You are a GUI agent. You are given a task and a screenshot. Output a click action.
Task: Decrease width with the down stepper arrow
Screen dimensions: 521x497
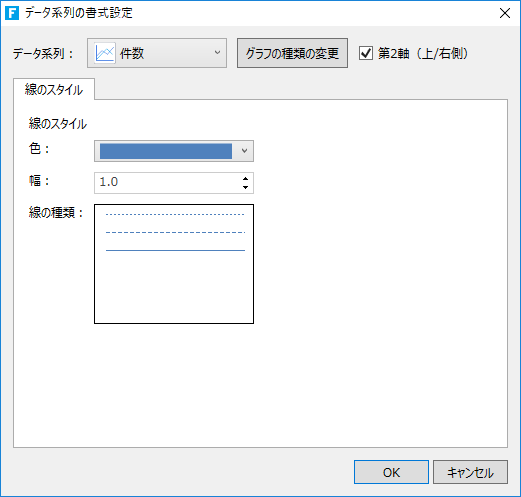pyautogui.click(x=245, y=187)
